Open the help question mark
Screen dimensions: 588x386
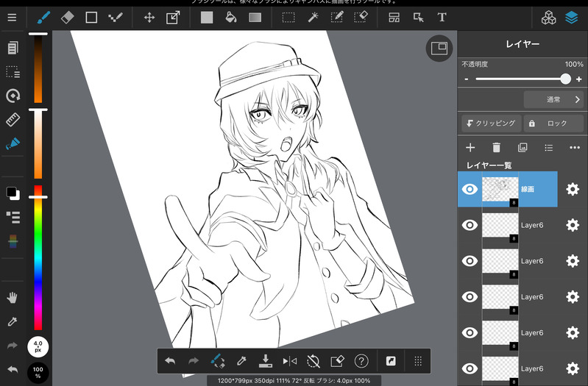tap(361, 361)
